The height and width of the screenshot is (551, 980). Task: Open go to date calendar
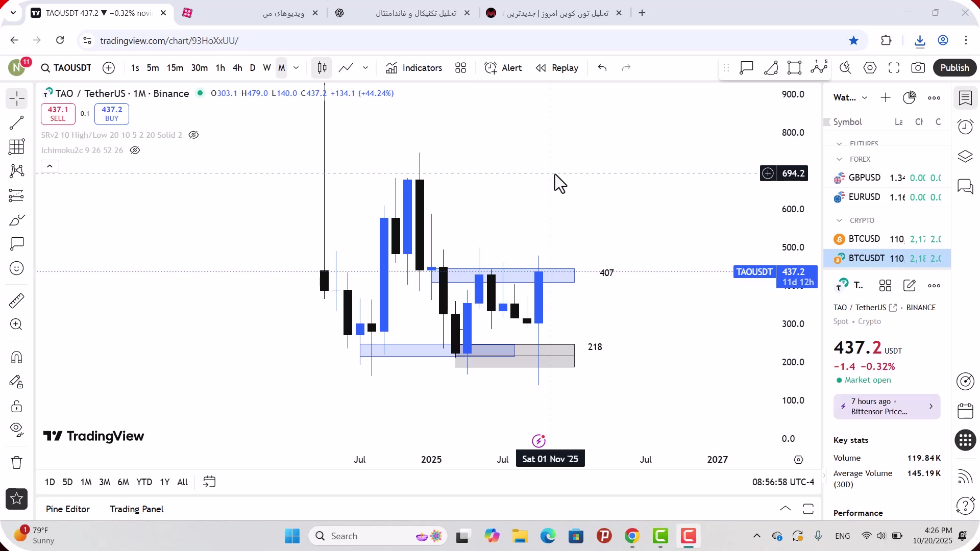point(209,482)
